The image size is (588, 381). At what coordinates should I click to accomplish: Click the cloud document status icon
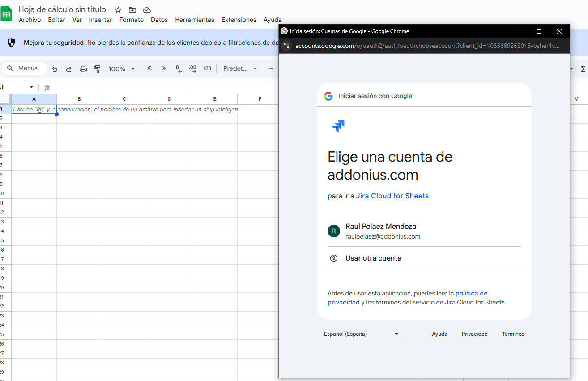tap(147, 10)
